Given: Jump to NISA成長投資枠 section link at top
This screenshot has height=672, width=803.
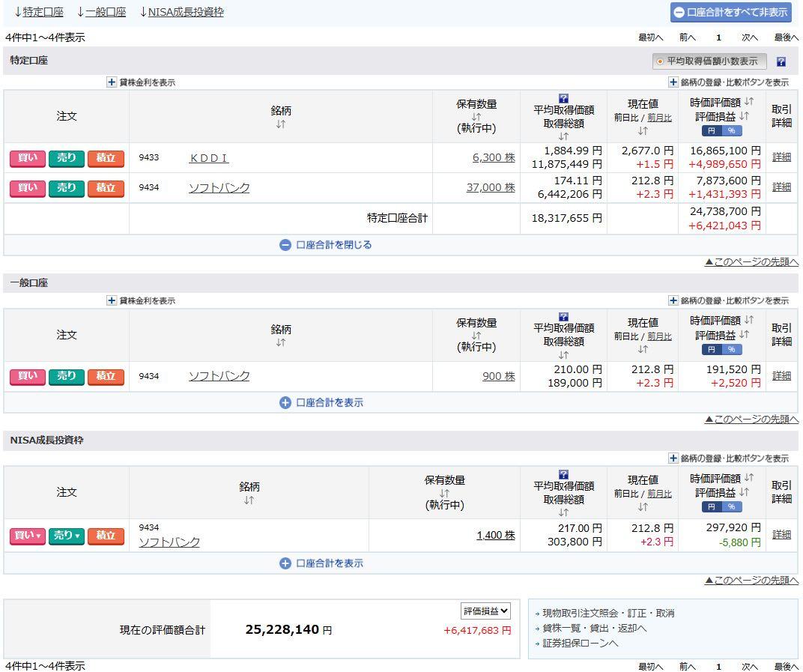Looking at the screenshot, I should (x=185, y=12).
